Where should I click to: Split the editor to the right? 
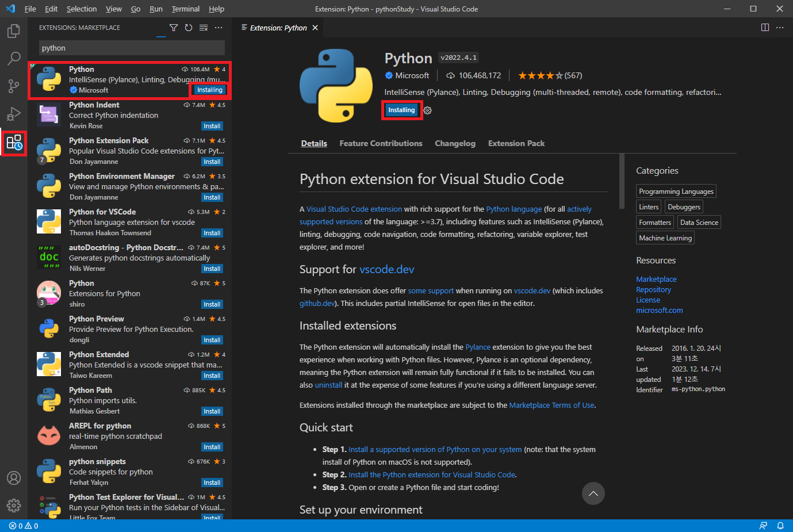765,28
